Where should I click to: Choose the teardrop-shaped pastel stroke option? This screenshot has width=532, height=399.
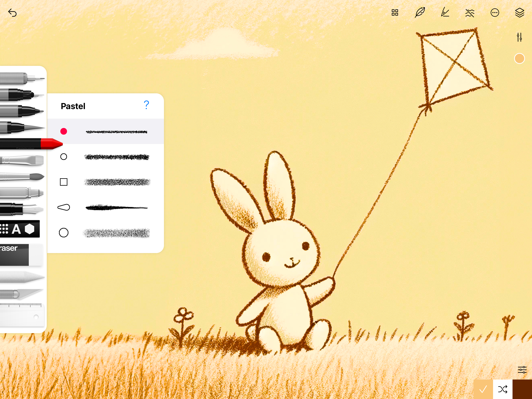tap(105, 207)
